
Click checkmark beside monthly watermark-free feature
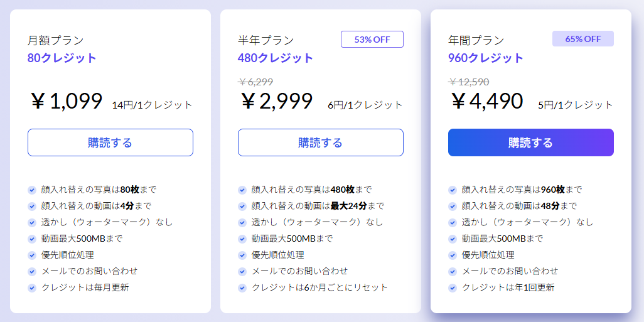click(x=32, y=223)
